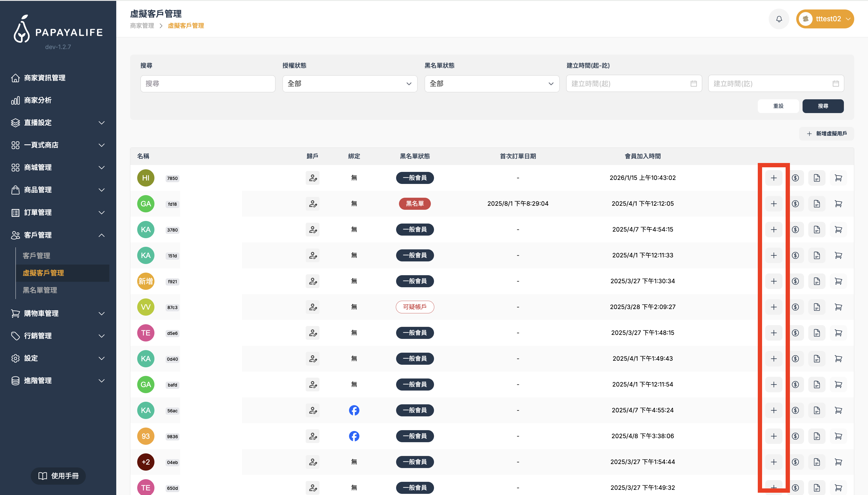Image resolution: width=868 pixels, height=495 pixels.
Task: Click the 搜尋 text input field
Action: (x=208, y=84)
